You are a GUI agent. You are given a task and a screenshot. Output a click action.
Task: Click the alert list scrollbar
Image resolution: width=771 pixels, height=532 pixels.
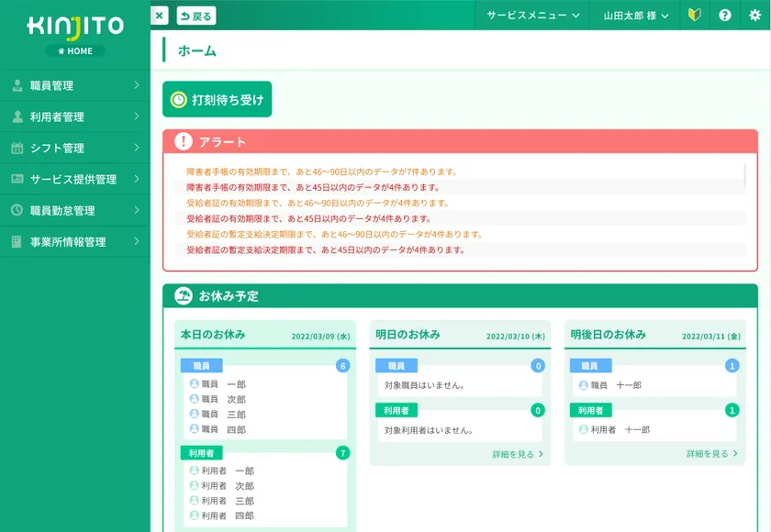[x=744, y=176]
